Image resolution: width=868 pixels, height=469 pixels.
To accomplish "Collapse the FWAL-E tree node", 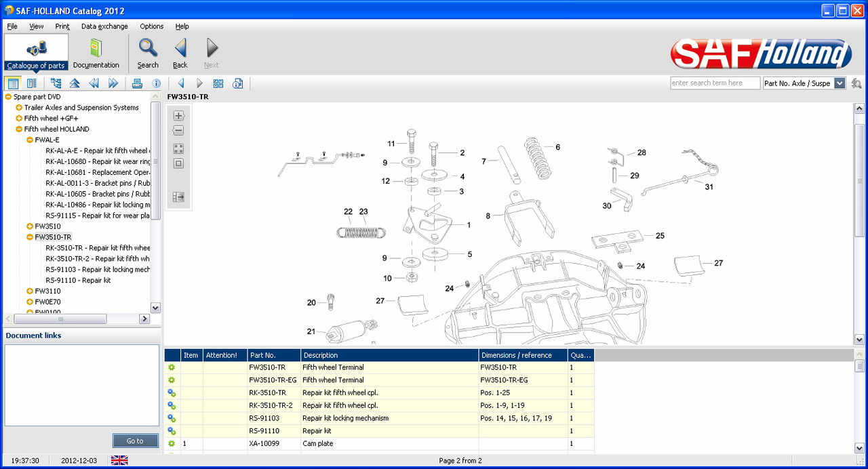I will [30, 140].
